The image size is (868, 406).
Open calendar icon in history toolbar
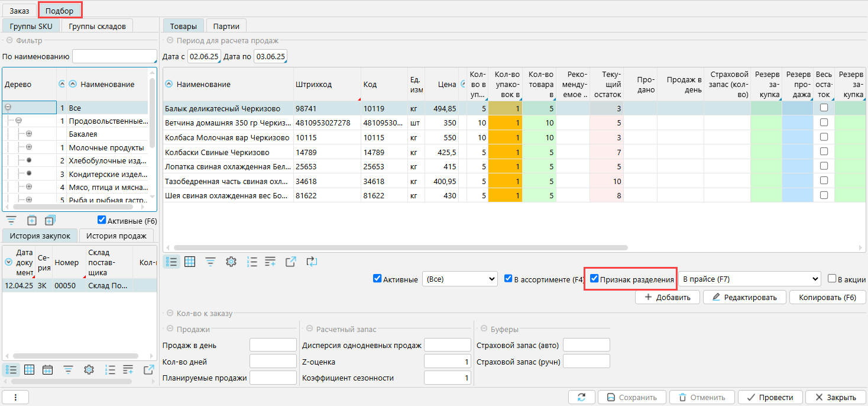click(48, 370)
